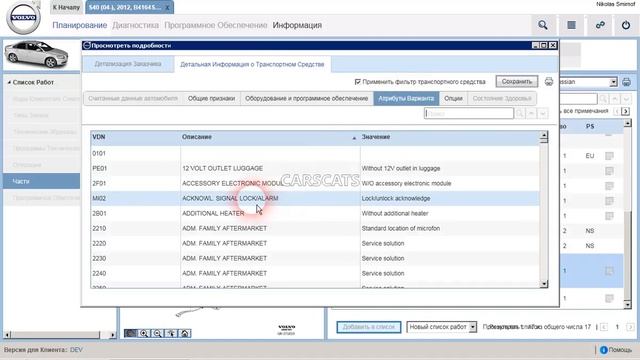Click ADDITIONAL HEATER description
640x360 pixels.
[213, 213]
